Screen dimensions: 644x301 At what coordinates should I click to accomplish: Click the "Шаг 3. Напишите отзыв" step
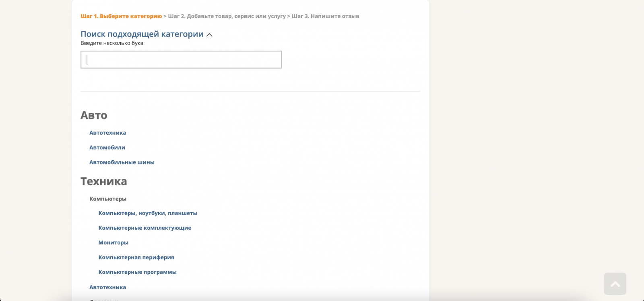tap(325, 16)
